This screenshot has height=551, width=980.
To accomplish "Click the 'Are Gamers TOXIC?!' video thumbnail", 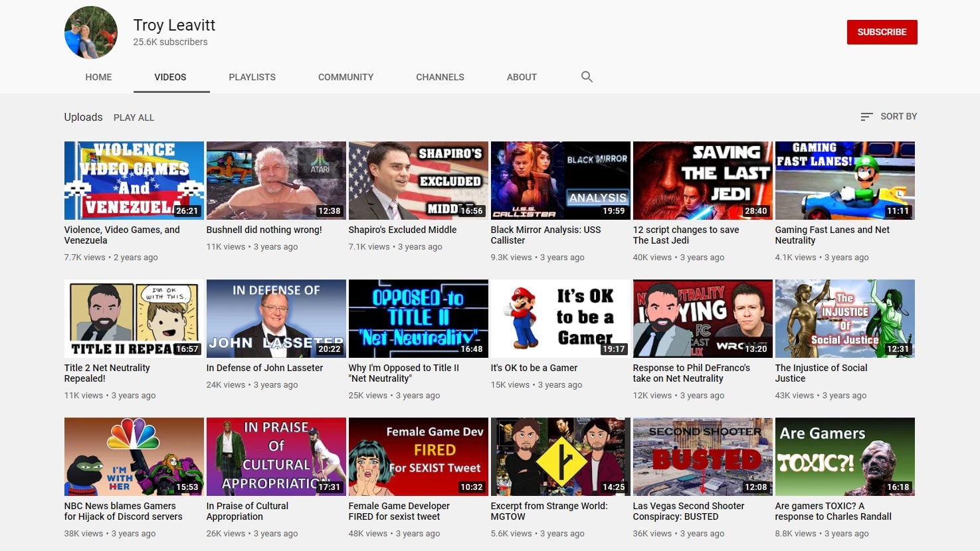I will (x=844, y=456).
